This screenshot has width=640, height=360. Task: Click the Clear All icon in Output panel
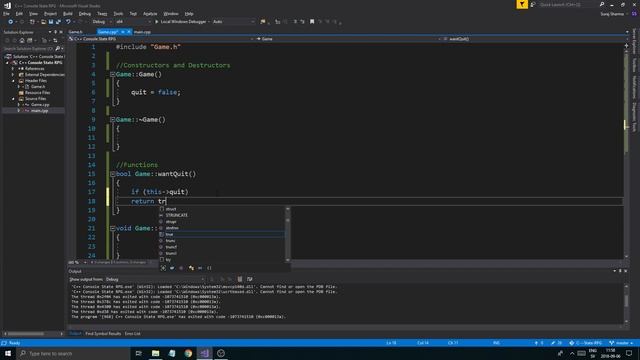pyautogui.click(x=240, y=279)
